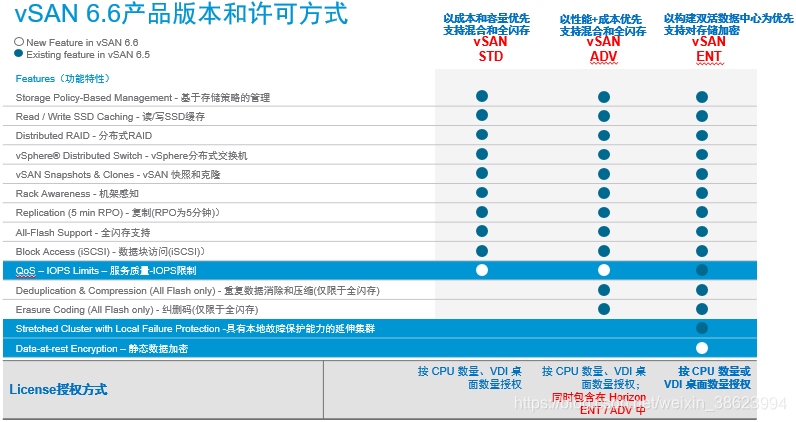Viewport: 796px width, 422px height.
Task: Click red text '同时包含在 Horizon ENT / ADV 中'
Action: (x=599, y=404)
